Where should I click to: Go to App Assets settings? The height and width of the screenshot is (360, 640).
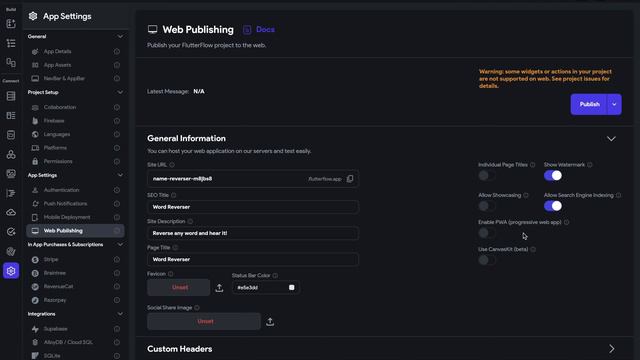(x=57, y=65)
